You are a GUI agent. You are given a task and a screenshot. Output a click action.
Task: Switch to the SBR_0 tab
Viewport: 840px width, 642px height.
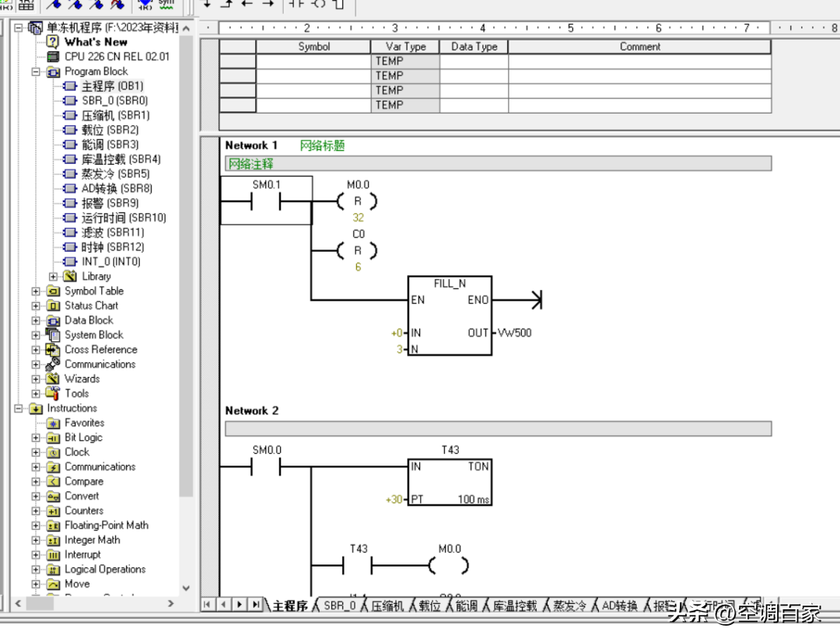[x=340, y=605]
